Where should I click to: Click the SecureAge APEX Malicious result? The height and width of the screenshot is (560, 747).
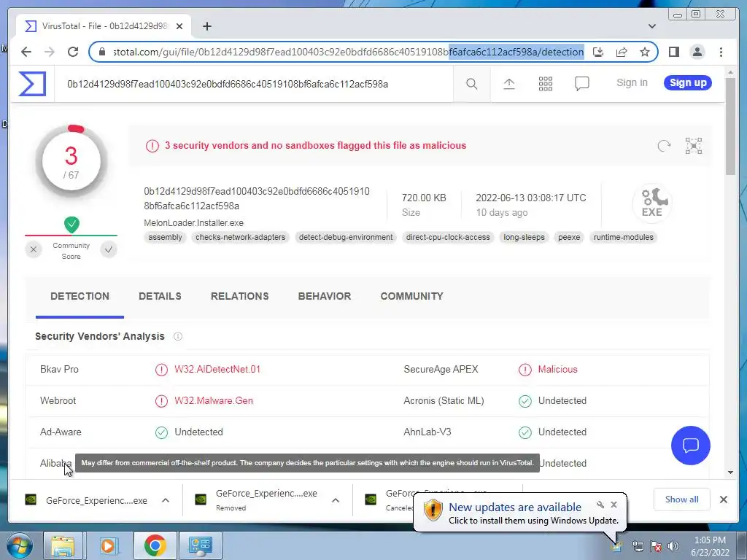(x=557, y=370)
